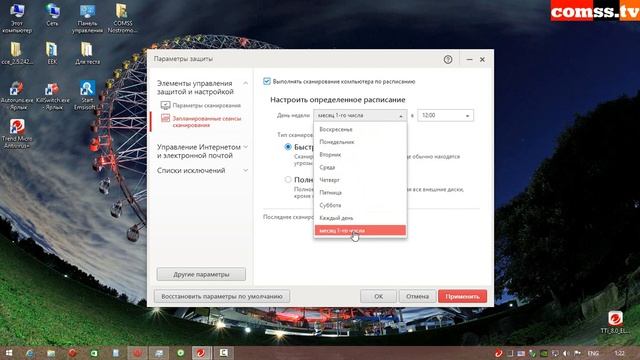640x360 pixels.
Task: Open File Explorer from the taskbar
Action: pos(51,353)
